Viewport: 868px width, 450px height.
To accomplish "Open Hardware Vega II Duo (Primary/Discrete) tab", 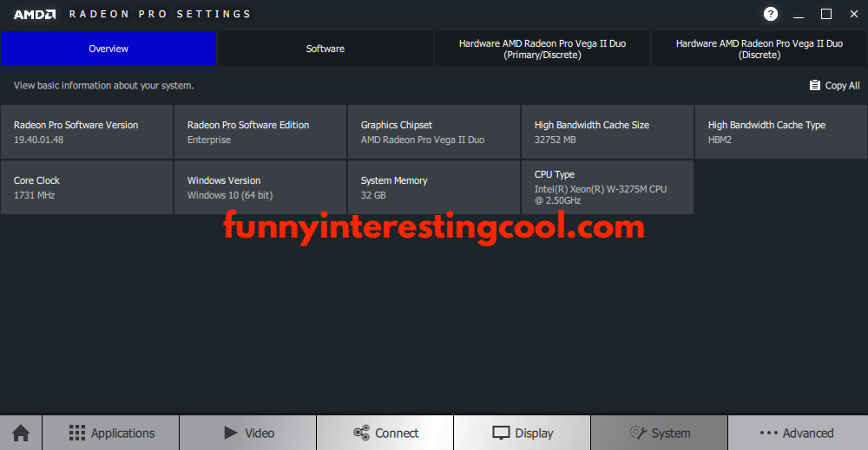I will point(542,49).
